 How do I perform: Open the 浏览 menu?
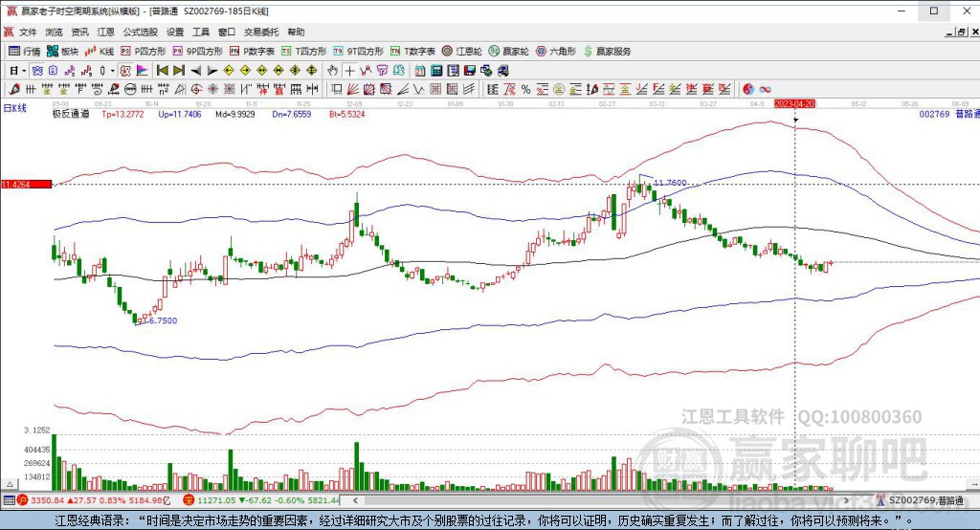click(54, 32)
